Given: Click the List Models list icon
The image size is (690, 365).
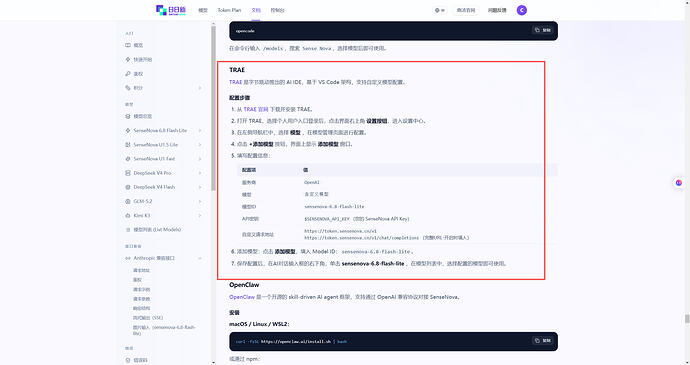Looking at the screenshot, I should tap(128, 229).
